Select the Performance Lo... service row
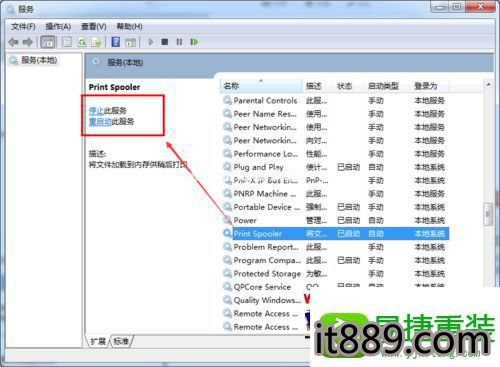This screenshot has height=367, width=500. pyautogui.click(x=335, y=154)
